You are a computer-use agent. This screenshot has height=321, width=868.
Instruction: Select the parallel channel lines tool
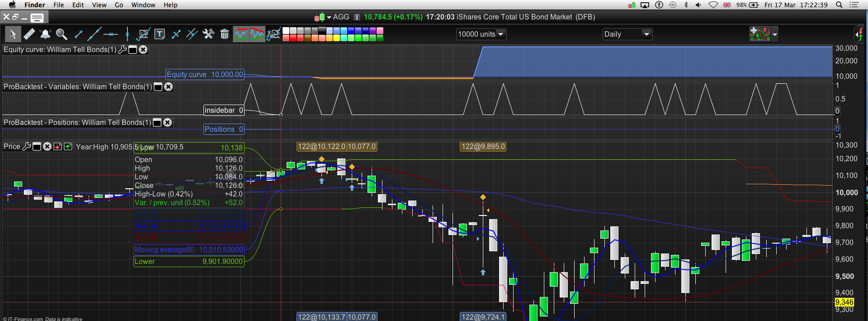click(x=192, y=34)
